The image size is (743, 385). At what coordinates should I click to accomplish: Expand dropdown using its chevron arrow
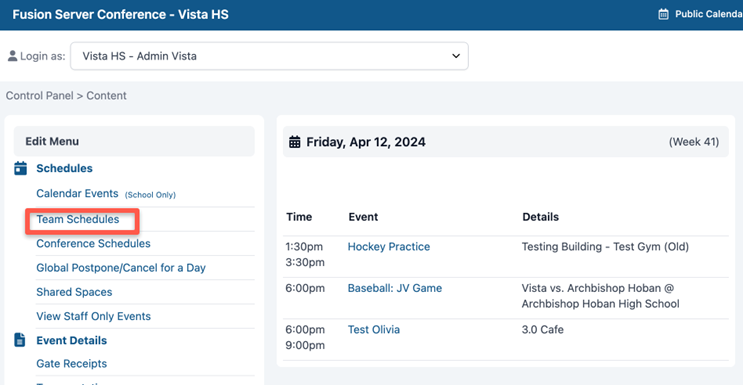(x=456, y=56)
